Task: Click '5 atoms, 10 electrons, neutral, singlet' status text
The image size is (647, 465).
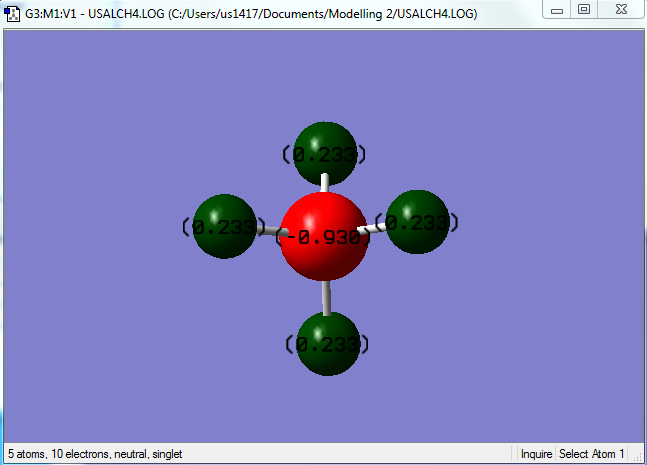Action: [95, 454]
